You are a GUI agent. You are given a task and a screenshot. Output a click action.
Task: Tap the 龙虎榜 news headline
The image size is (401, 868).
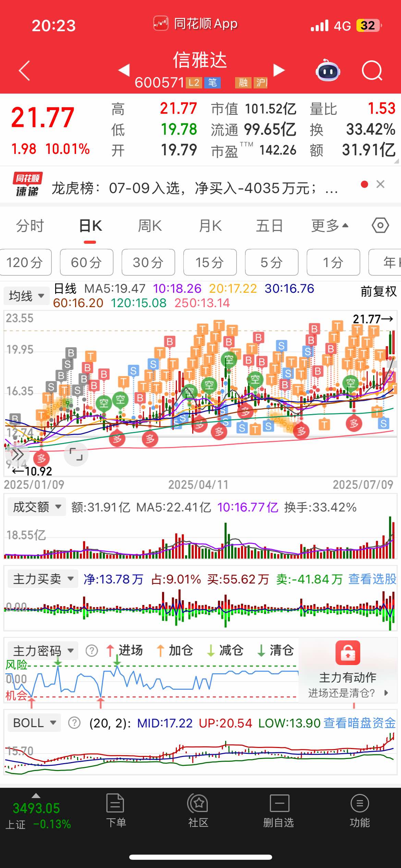pyautogui.click(x=195, y=188)
